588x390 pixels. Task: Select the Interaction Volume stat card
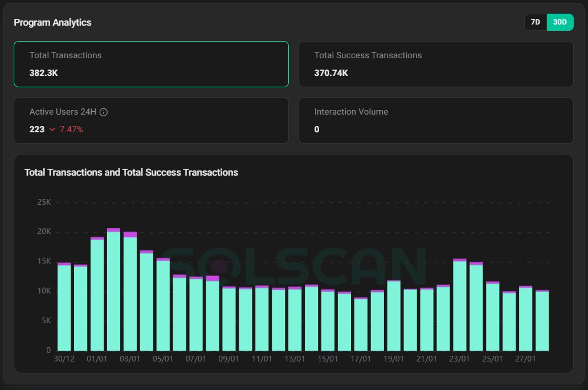436,120
